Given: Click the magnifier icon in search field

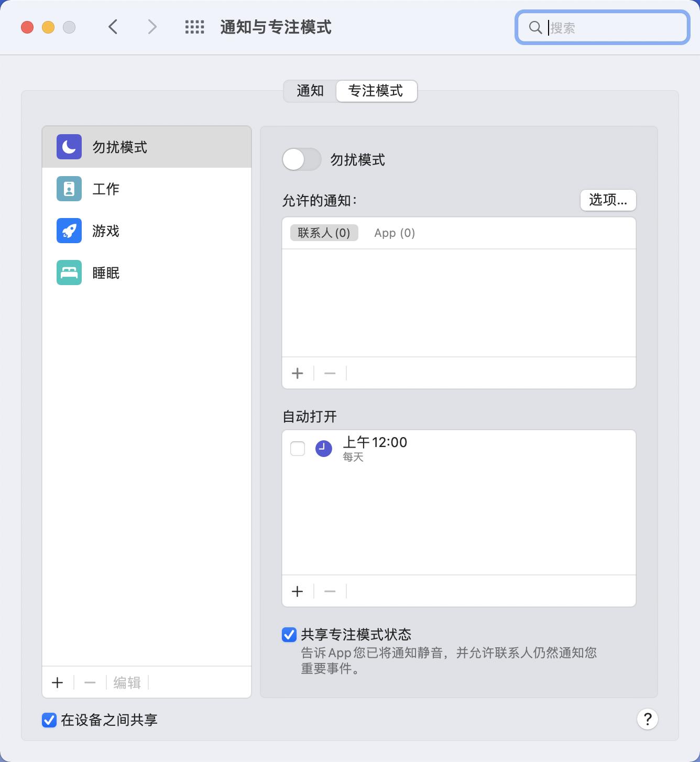Looking at the screenshot, I should pyautogui.click(x=534, y=28).
